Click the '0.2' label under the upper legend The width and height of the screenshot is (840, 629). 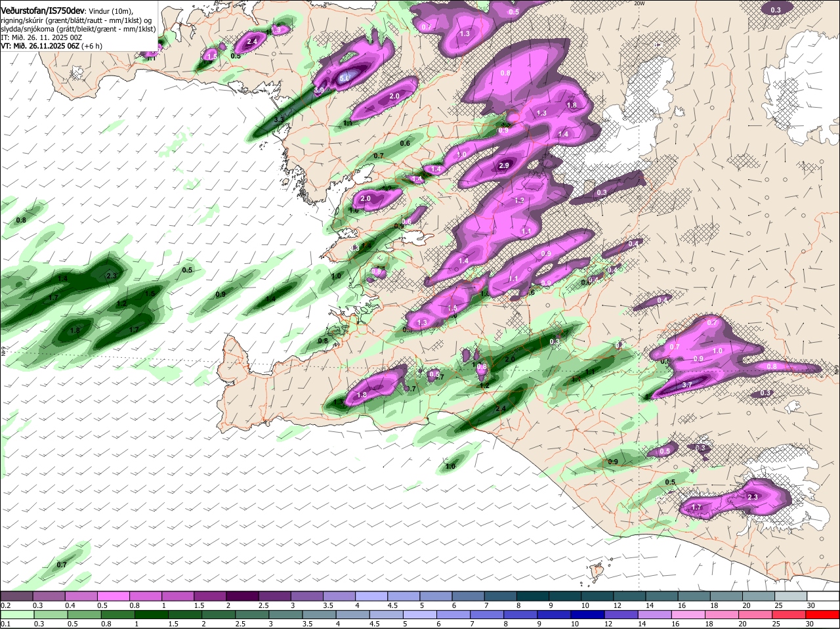[x=5, y=605]
